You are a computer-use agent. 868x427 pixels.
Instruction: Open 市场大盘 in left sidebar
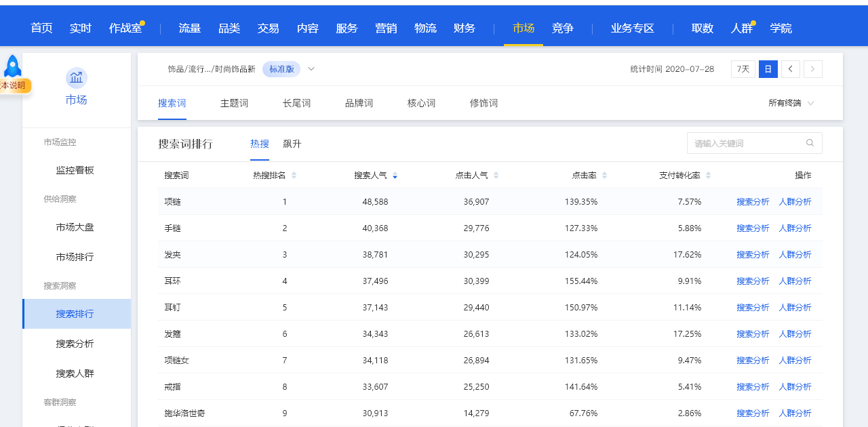pos(75,227)
